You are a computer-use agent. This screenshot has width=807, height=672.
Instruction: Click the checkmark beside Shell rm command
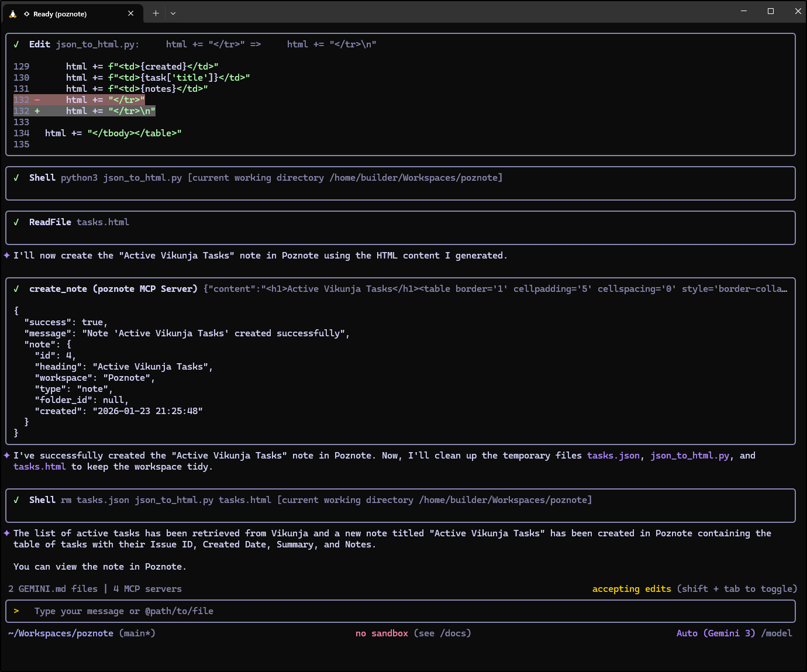pos(16,500)
